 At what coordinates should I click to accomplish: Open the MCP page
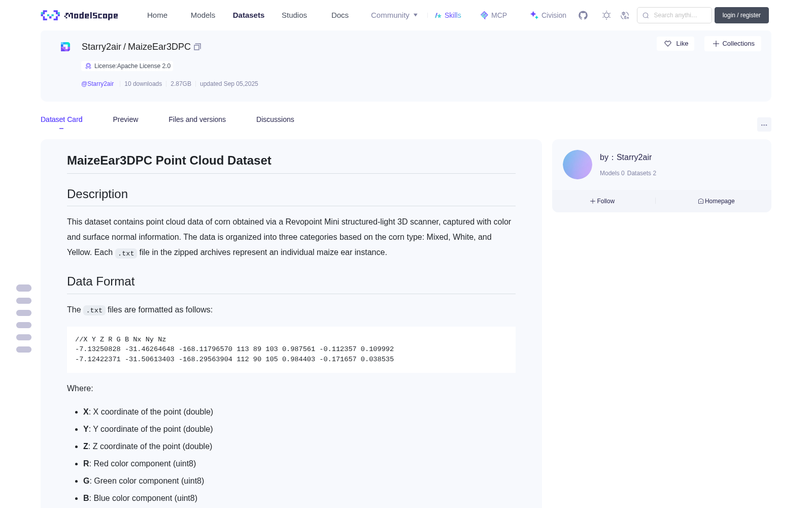coord(494,15)
